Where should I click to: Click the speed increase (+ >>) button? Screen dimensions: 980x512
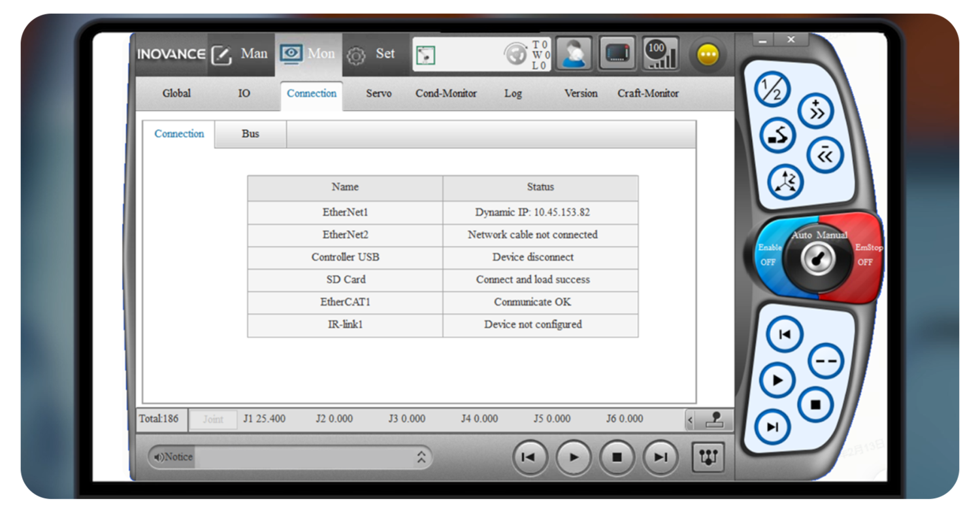click(x=816, y=111)
